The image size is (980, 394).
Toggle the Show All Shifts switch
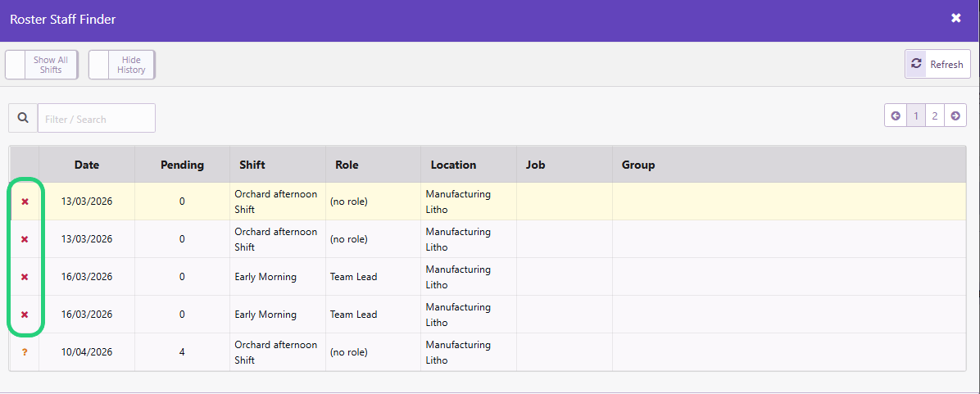tap(41, 65)
